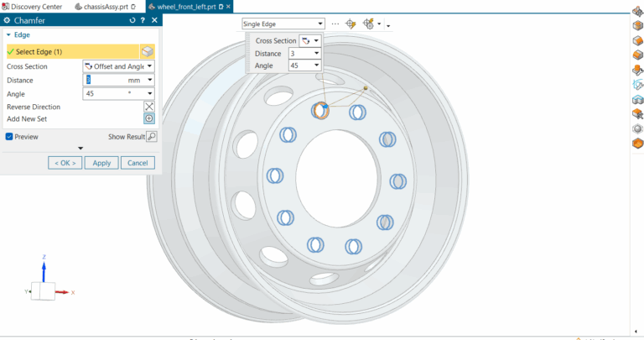The height and width of the screenshot is (340, 644).
Task: Click the Apply button
Action: (x=101, y=163)
